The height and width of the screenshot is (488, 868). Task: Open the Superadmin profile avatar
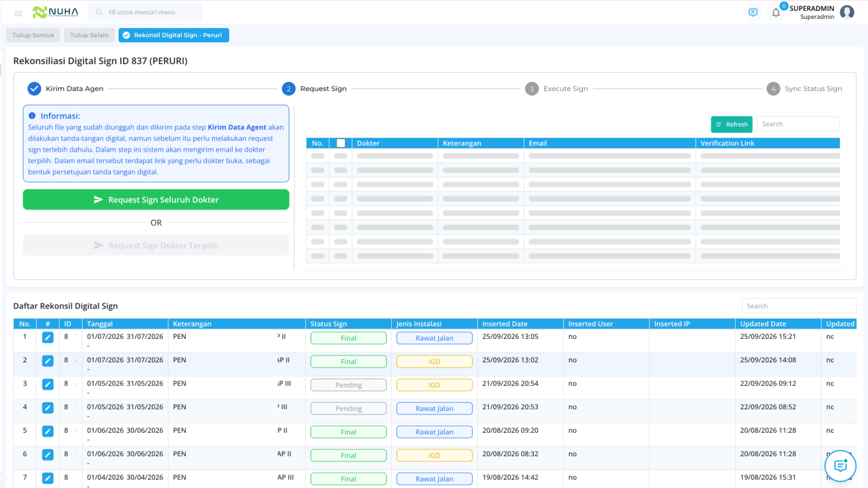[x=847, y=12]
